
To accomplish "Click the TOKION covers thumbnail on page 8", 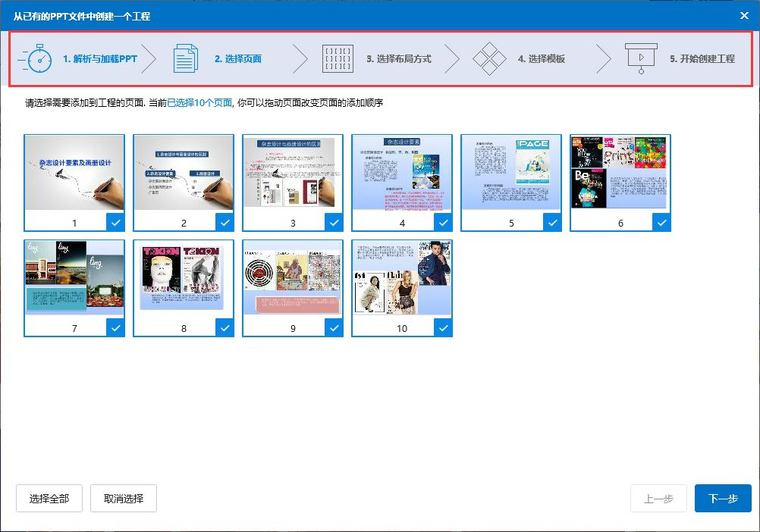I will point(183,275).
